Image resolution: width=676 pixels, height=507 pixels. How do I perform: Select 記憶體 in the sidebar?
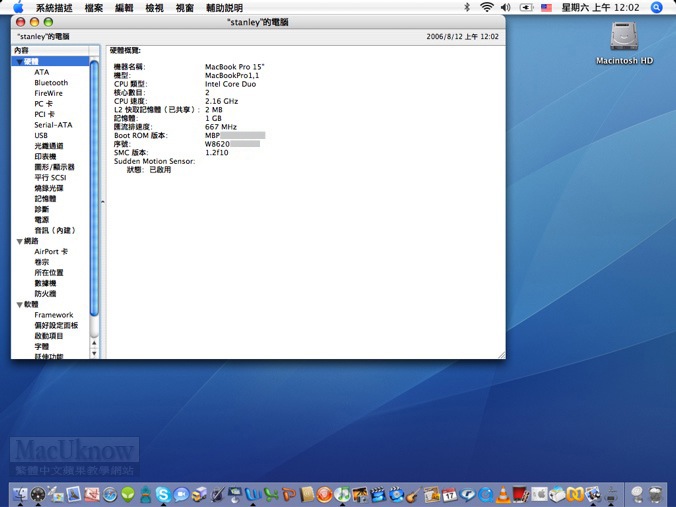45,199
